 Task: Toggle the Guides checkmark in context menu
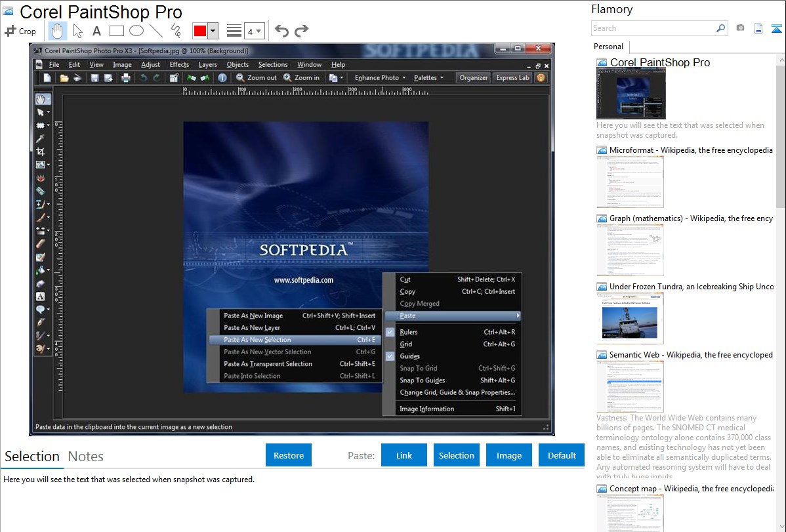pyautogui.click(x=390, y=356)
